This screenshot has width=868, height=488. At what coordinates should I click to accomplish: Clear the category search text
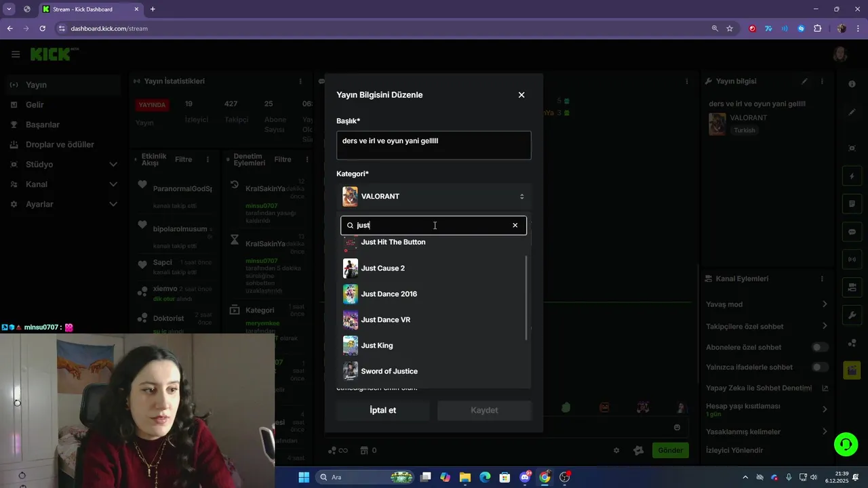pos(515,225)
